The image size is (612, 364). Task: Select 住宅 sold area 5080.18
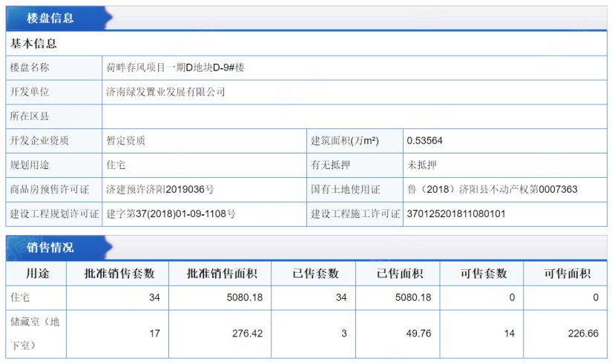[413, 298]
